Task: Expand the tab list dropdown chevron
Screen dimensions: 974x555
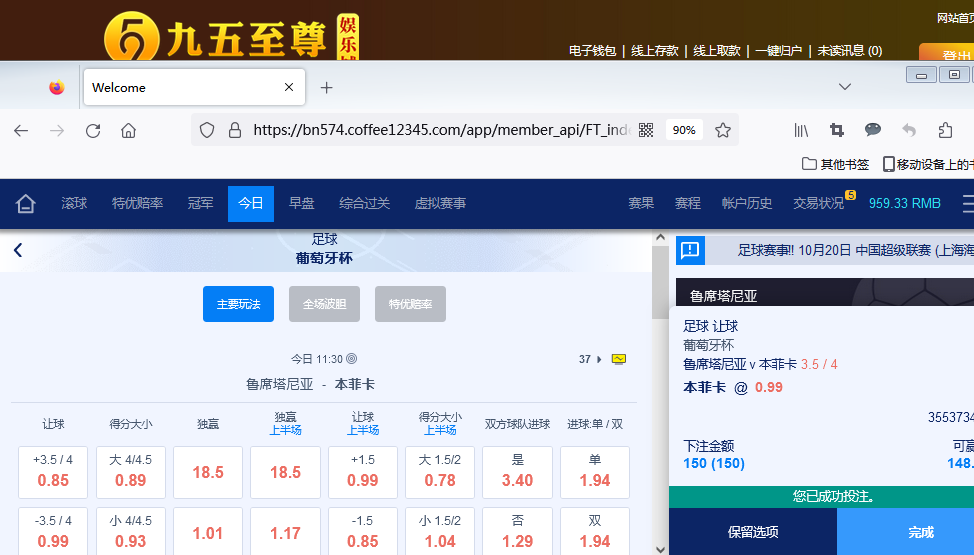Action: tap(845, 87)
